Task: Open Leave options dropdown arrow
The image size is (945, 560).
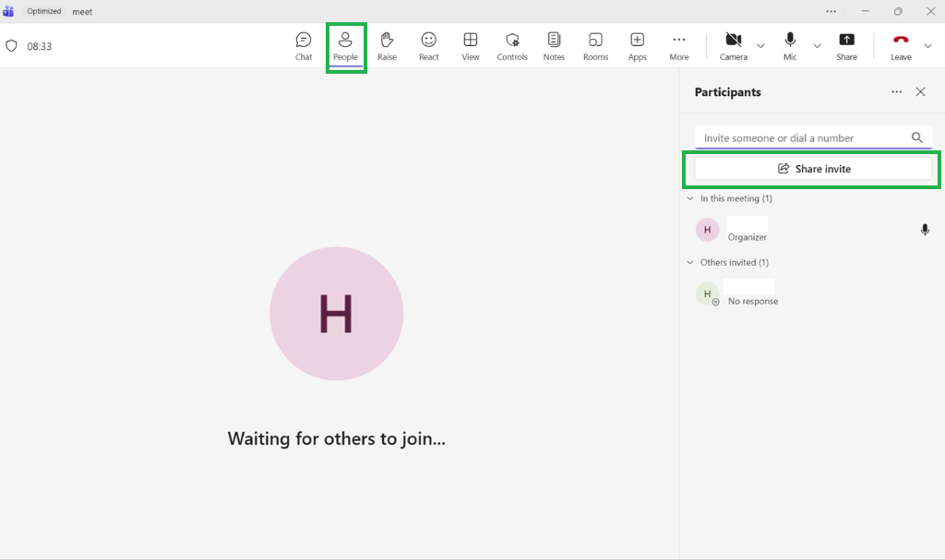Action: pos(927,46)
